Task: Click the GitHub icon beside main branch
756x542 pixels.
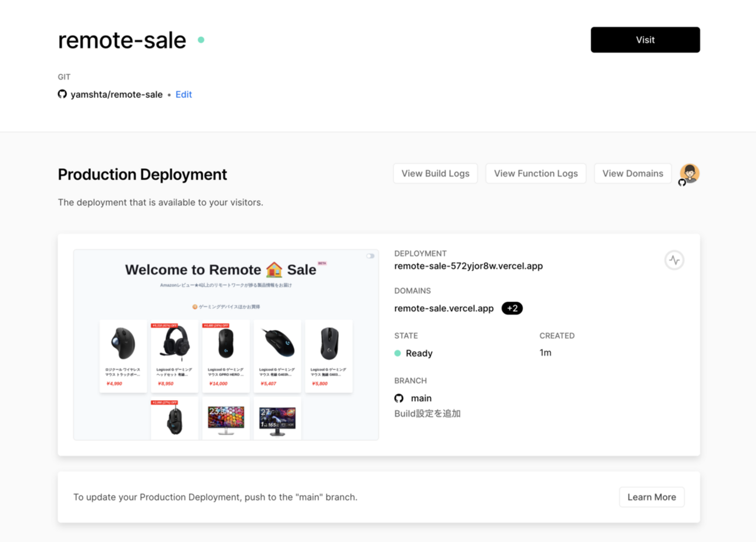Action: pyautogui.click(x=399, y=398)
